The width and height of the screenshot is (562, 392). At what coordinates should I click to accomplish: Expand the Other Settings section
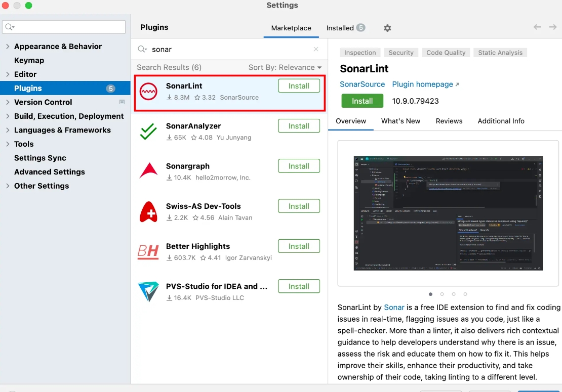coord(8,186)
